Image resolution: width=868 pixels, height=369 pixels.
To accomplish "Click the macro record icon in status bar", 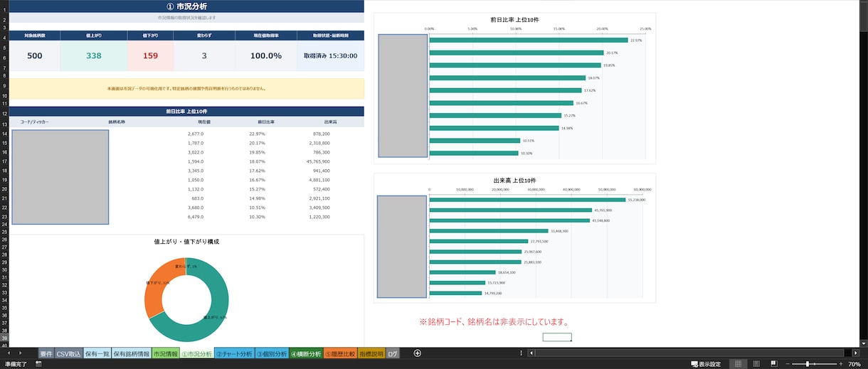I will [x=38, y=364].
